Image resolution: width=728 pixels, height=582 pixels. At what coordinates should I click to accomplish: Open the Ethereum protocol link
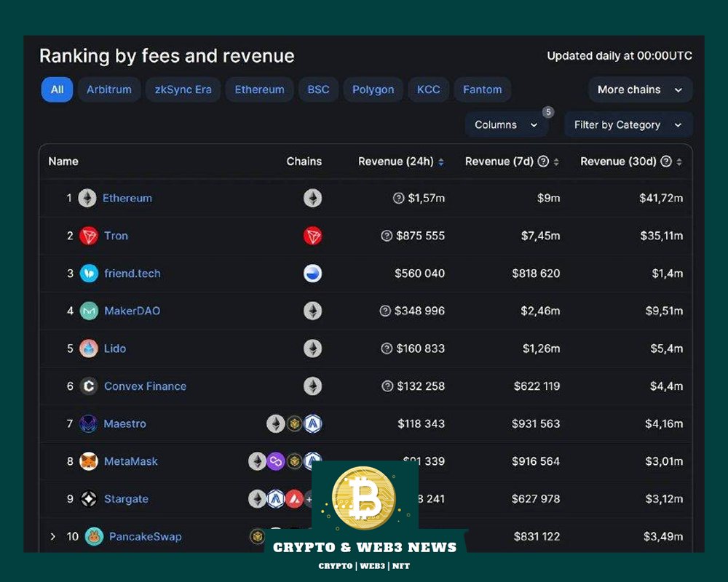click(x=127, y=198)
